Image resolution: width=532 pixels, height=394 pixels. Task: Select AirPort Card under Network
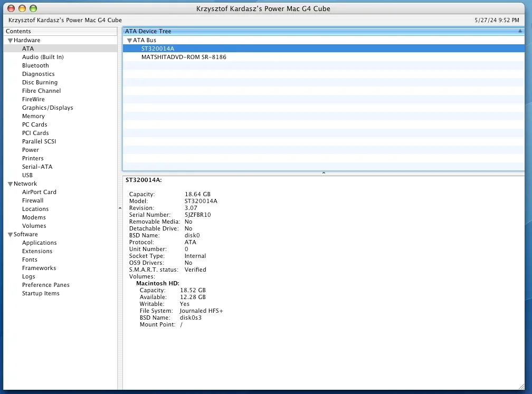pyautogui.click(x=39, y=192)
